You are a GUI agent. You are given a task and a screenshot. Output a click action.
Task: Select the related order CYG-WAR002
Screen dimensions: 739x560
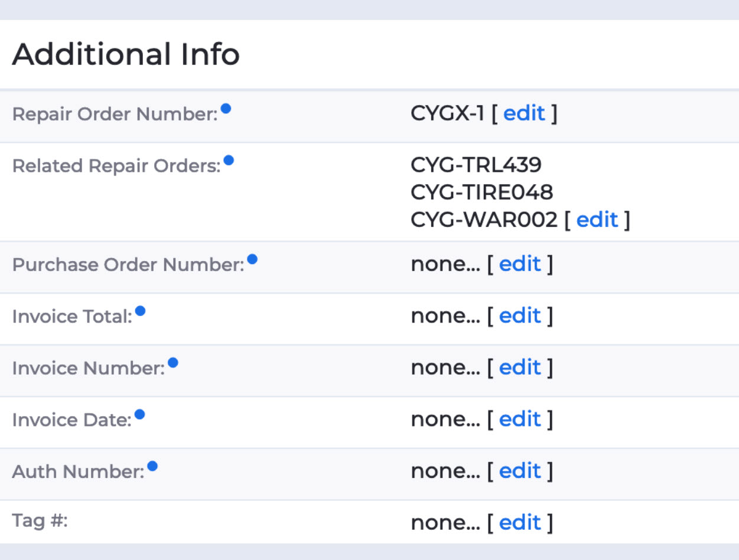pos(484,220)
